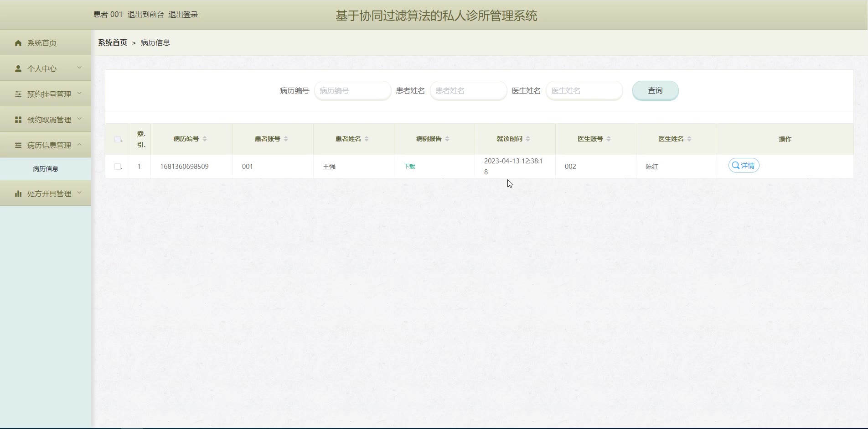Click the 操作 column header
Screen dimensions: 868x429
(x=785, y=139)
